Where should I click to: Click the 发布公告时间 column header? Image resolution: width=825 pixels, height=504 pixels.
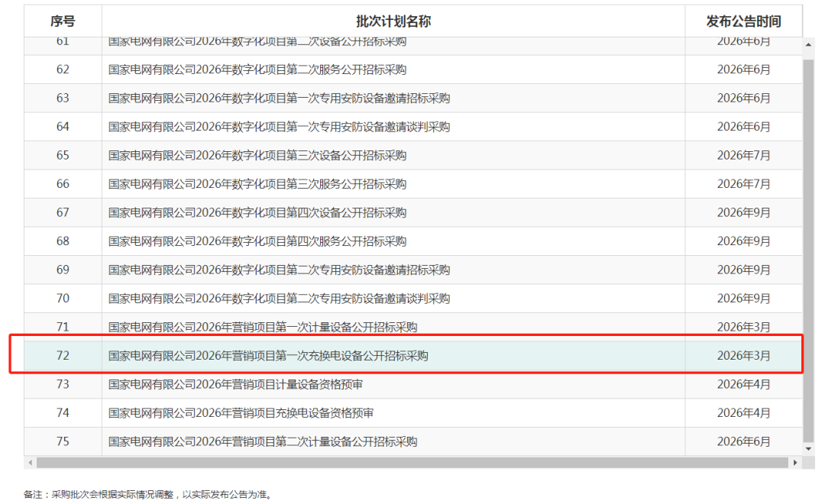[743, 21]
